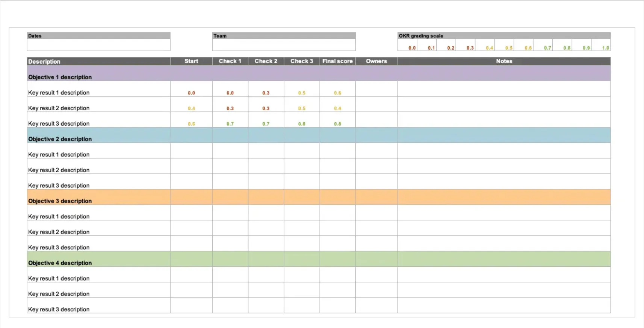
Task: Click Check 3 value 0.8 of Objective 1 Key result 3
Action: (302, 124)
